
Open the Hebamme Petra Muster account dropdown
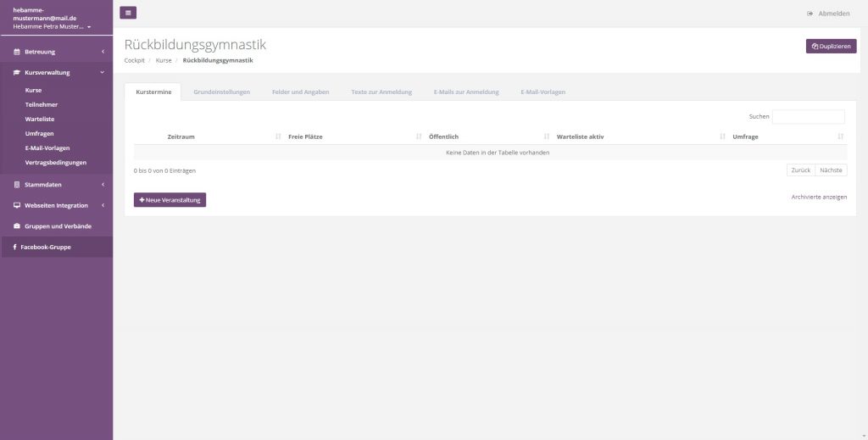click(53, 26)
